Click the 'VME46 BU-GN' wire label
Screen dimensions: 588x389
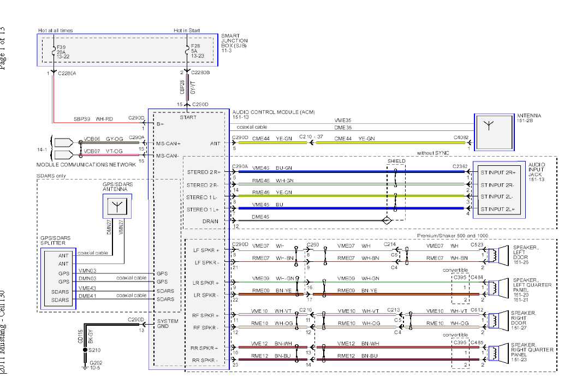click(272, 168)
